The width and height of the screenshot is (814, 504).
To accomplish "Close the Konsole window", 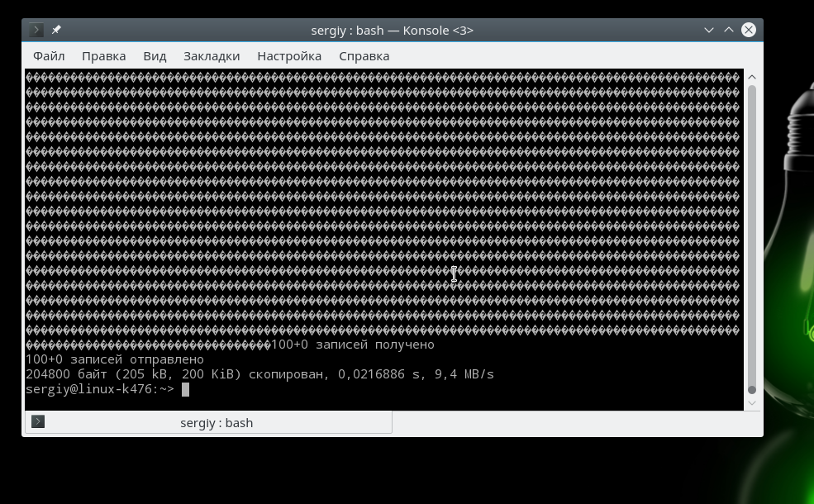I will (749, 30).
